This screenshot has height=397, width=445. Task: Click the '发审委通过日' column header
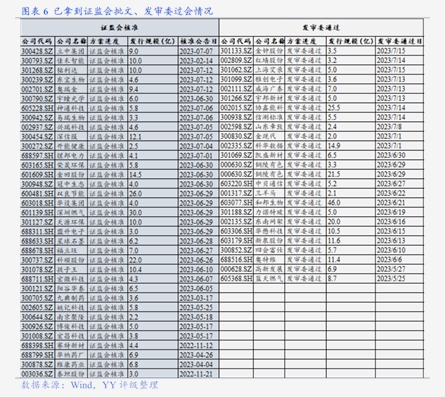tap(399, 41)
